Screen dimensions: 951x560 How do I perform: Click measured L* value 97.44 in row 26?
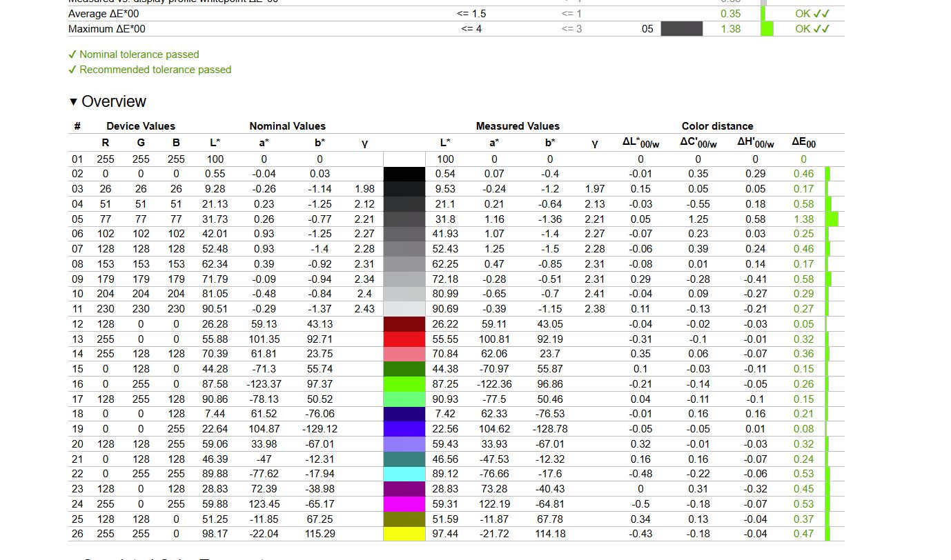point(445,534)
